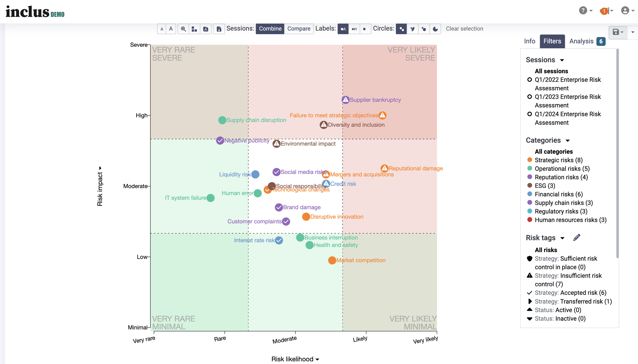This screenshot has width=638, height=364.
Task: Click the download export icon
Action: click(x=219, y=29)
